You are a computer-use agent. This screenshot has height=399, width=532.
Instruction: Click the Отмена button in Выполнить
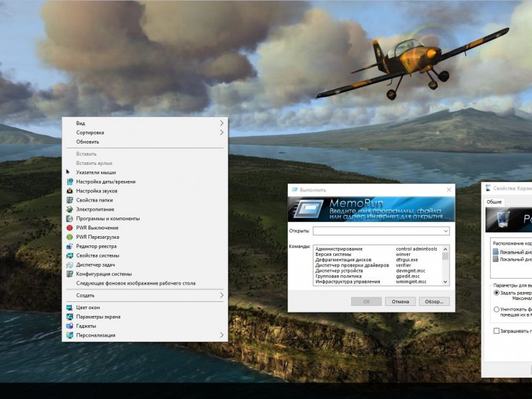pos(400,301)
